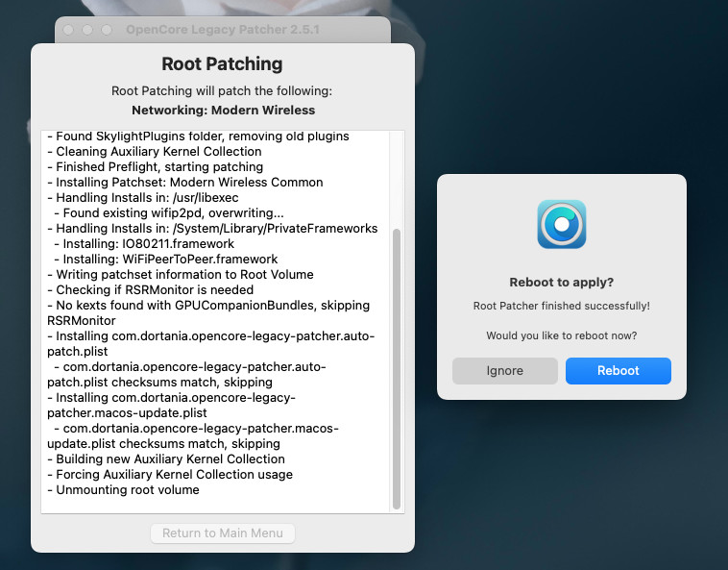Viewport: 728px width, 570px height.
Task: Click the Root Patcher finished successfully message
Action: 561,306
